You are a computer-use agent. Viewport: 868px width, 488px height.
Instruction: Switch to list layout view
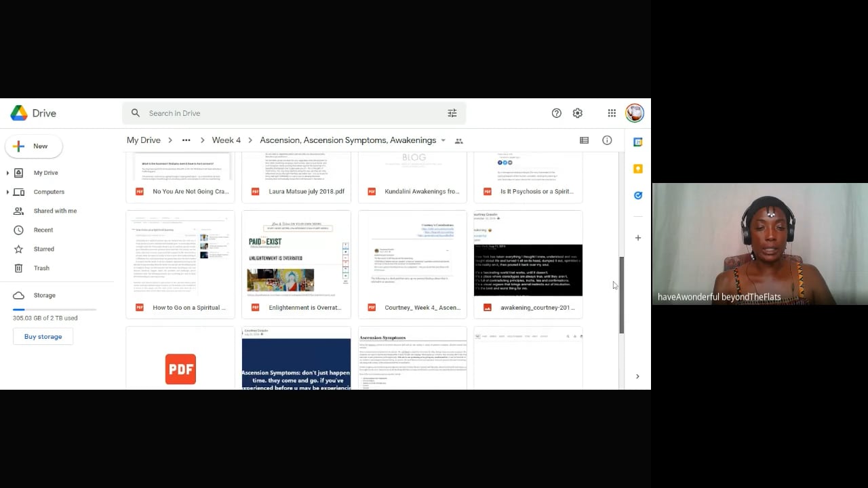pos(584,140)
